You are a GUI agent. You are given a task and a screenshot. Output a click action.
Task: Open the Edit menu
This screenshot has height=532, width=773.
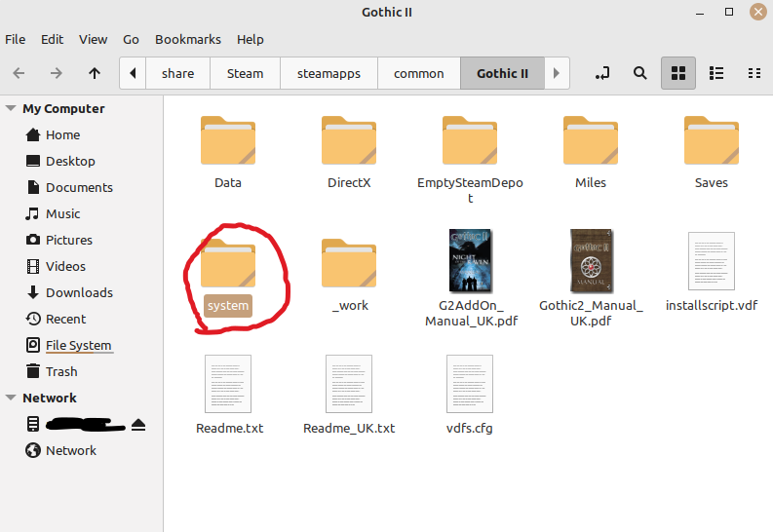click(53, 39)
